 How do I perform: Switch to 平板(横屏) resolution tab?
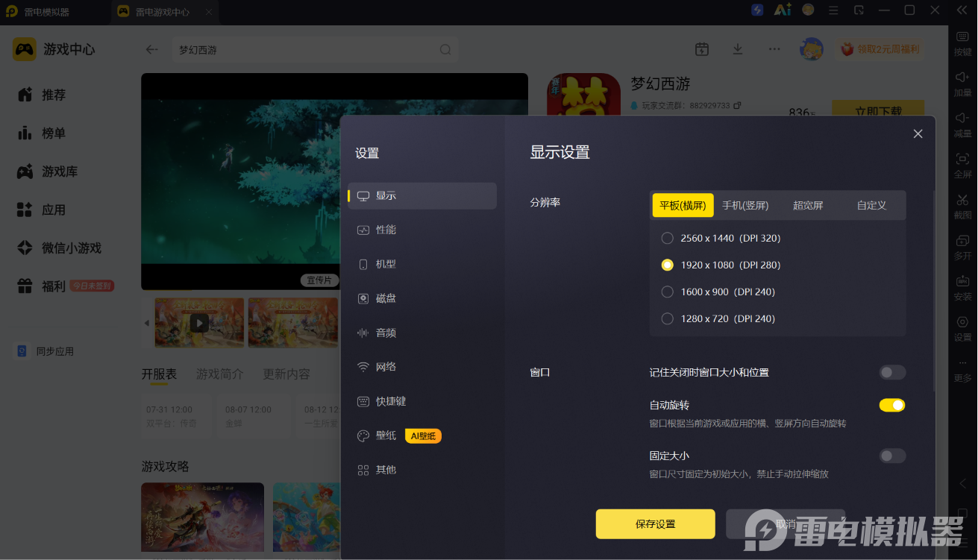point(683,205)
